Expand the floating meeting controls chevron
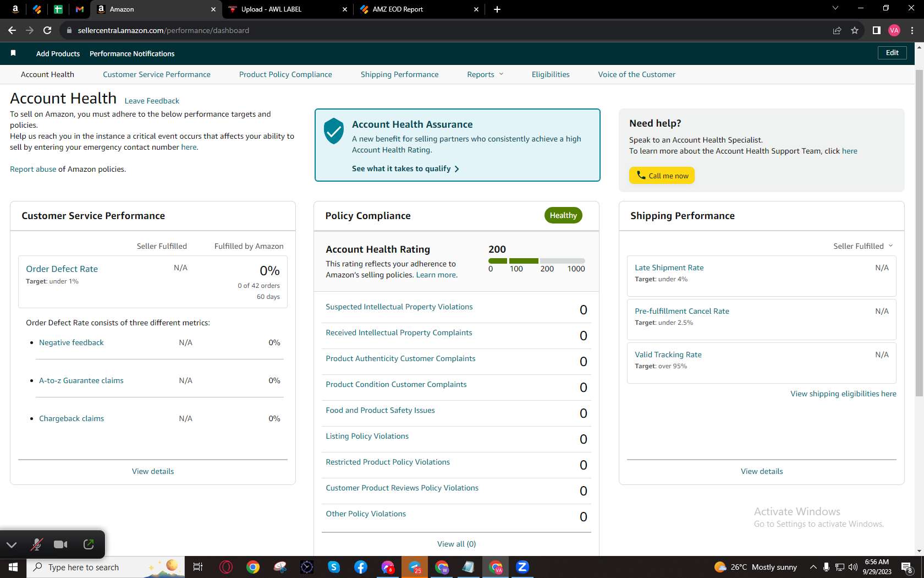Screen dimensions: 924x578 pos(12,545)
